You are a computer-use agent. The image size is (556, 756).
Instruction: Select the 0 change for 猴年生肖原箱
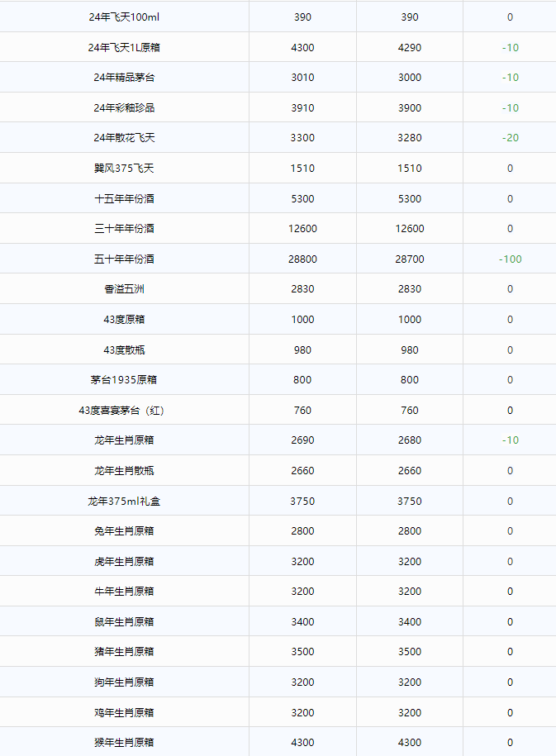click(511, 743)
